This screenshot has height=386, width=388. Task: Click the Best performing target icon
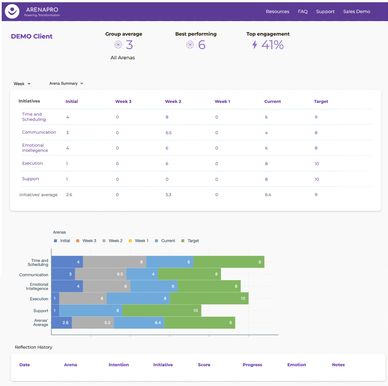pos(190,45)
